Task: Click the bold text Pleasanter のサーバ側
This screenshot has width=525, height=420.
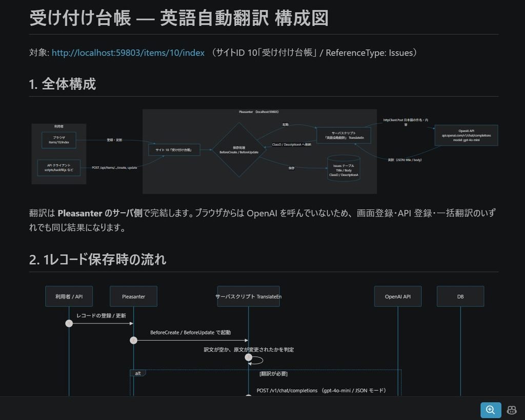Action: tap(100, 213)
